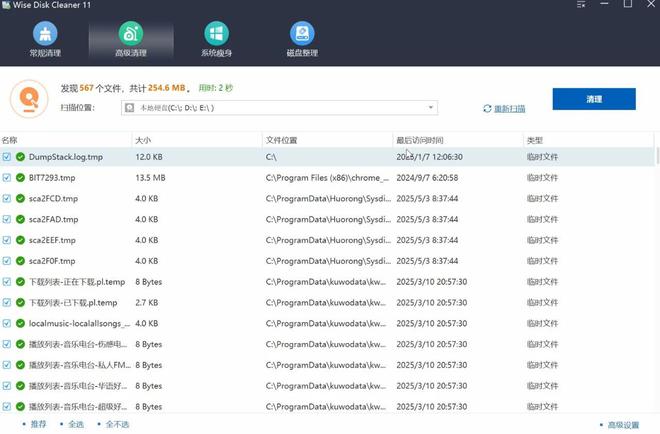The width and height of the screenshot is (660, 434).
Task: Open the 磁盘整理 disk defrag icon
Action: pos(301,35)
